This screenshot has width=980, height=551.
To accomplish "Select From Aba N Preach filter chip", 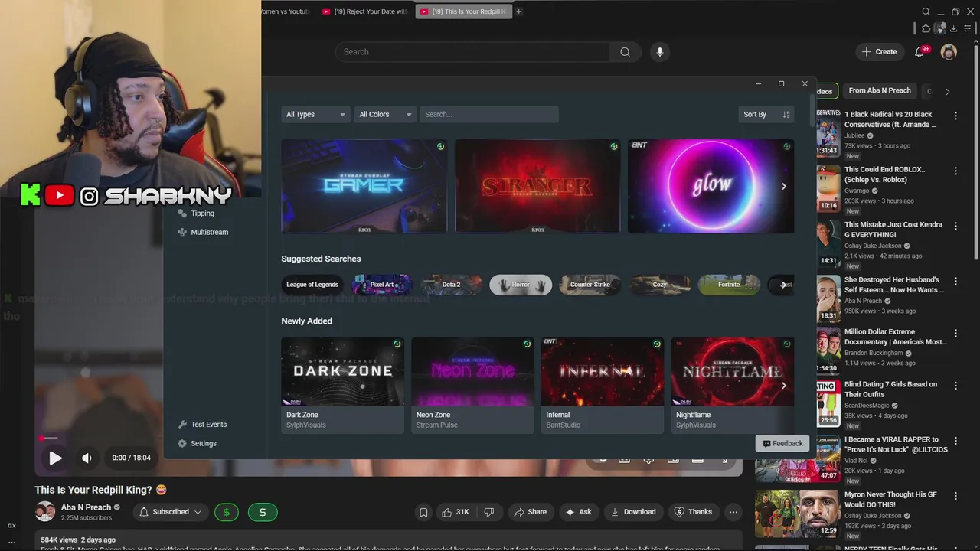I will tap(880, 90).
